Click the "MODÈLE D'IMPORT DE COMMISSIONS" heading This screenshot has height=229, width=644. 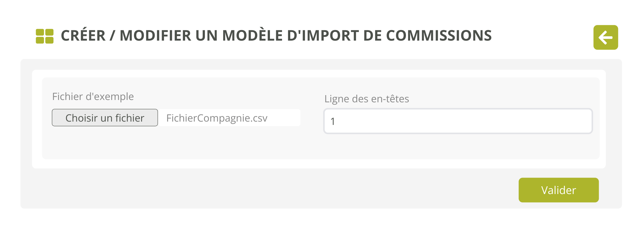click(x=357, y=35)
